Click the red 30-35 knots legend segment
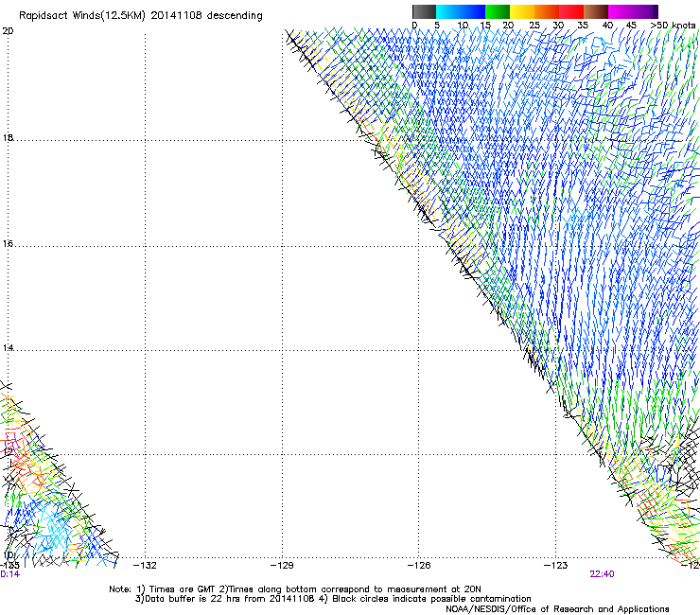This screenshot has height=615, width=700. [x=571, y=11]
